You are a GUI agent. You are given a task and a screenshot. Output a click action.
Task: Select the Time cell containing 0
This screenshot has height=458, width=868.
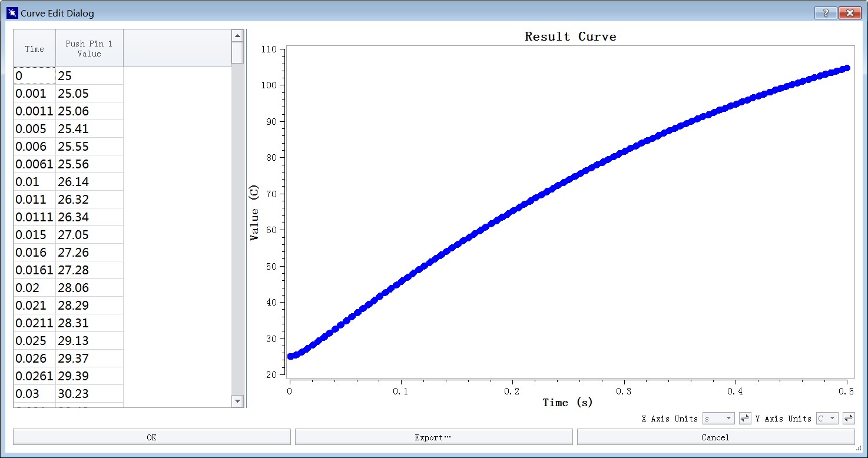pos(35,76)
